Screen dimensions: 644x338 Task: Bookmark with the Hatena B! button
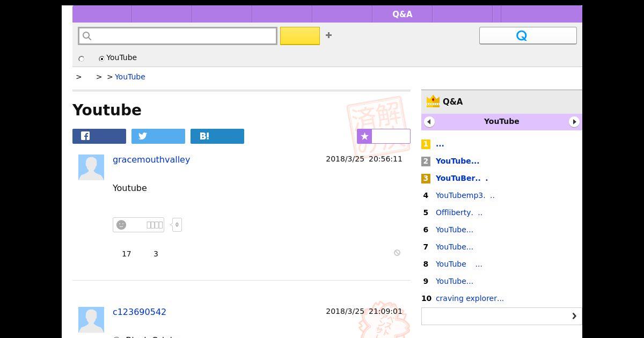(217, 136)
